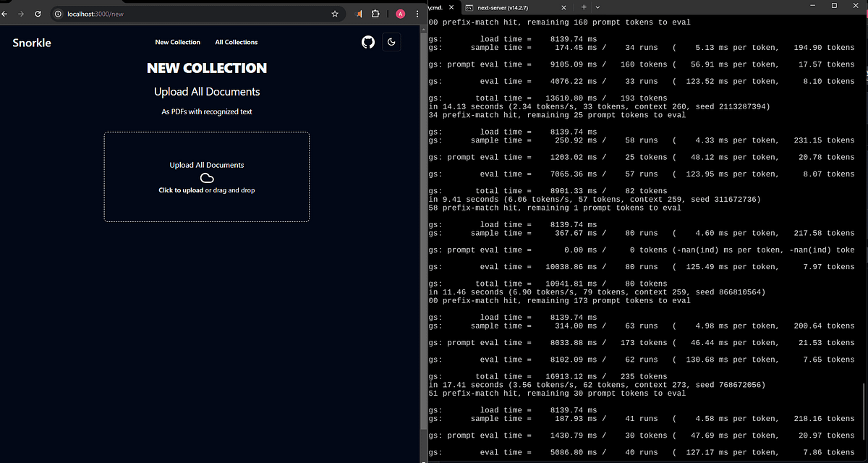Click the cloud upload icon
This screenshot has width=868, height=463.
click(207, 178)
